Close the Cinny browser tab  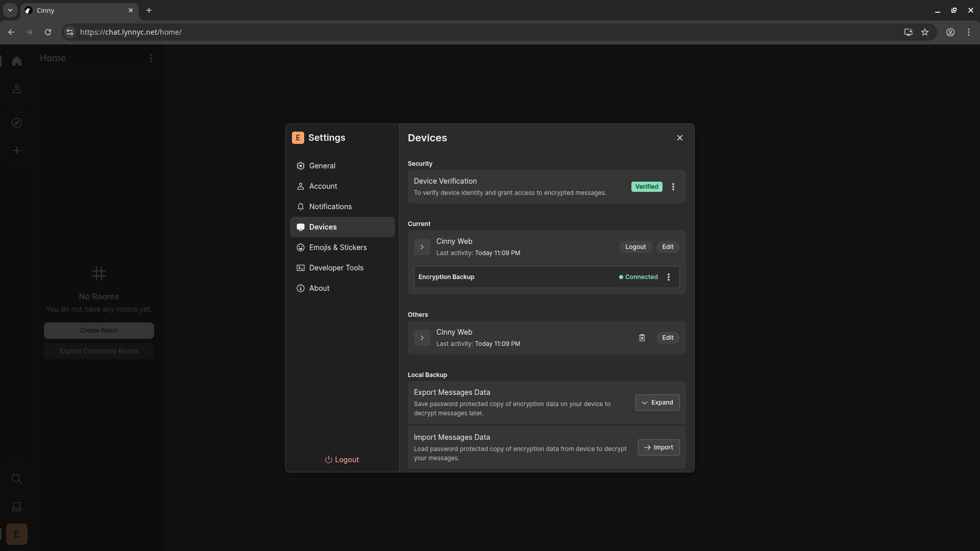click(x=131, y=10)
